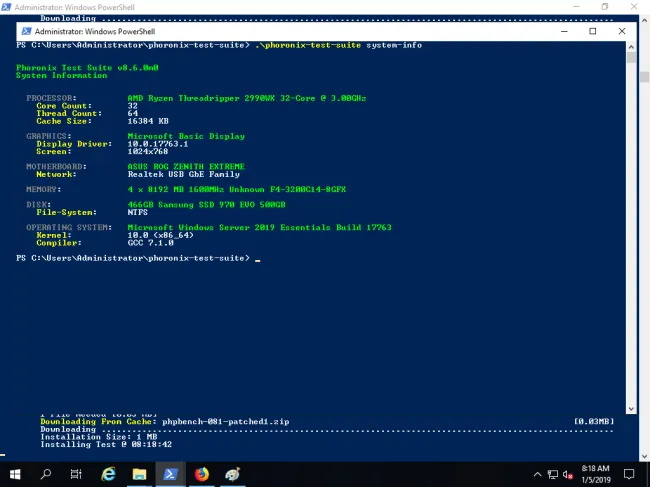Click the '10.0 (x86_64)' kernel value
The image size is (650, 487).
point(160,235)
